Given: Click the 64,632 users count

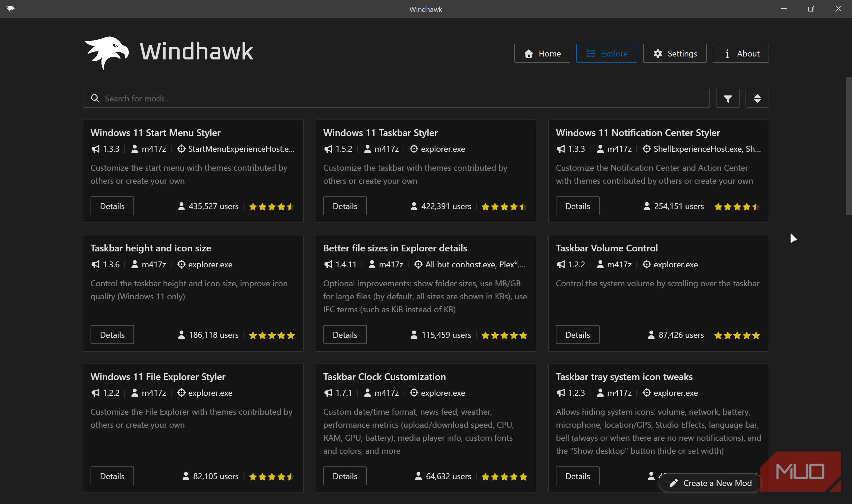Looking at the screenshot, I should coord(443,476).
